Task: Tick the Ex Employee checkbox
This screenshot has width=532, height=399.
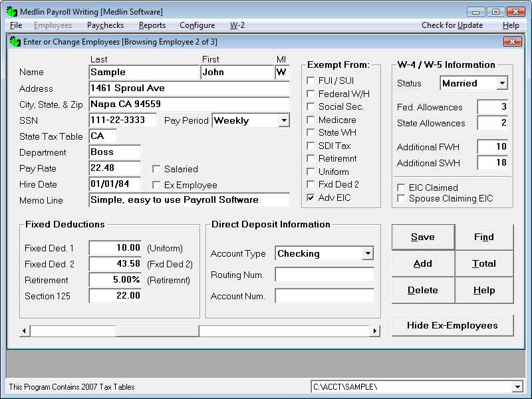Action: (x=156, y=185)
